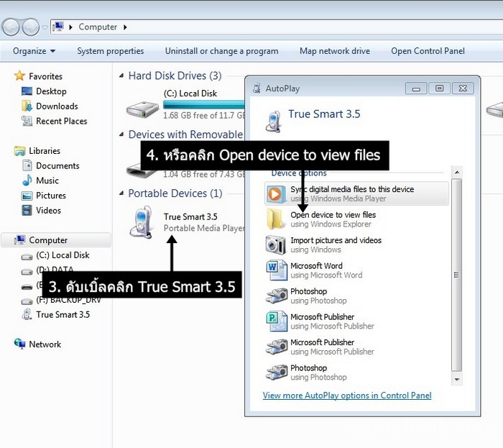Click Computer in the address breadcrumb
Image resolution: width=503 pixels, height=448 pixels.
98,27
